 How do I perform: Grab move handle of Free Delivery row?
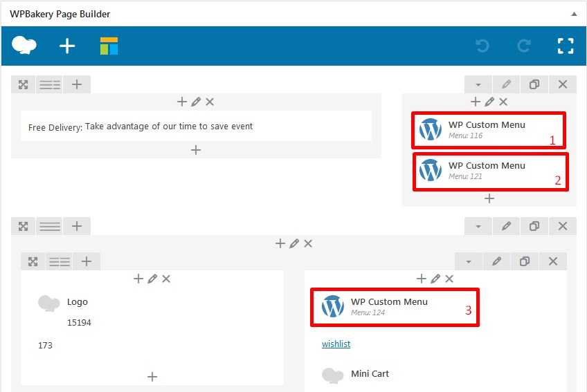point(24,84)
